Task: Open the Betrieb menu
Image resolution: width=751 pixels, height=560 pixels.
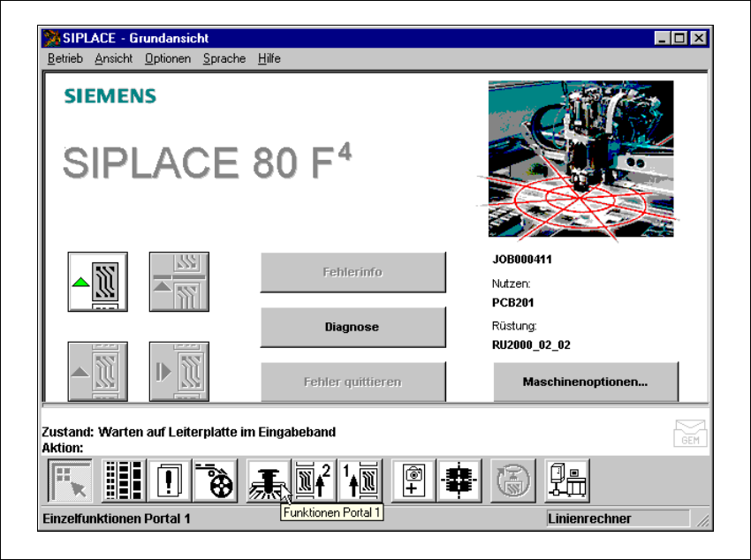Action: [x=65, y=58]
